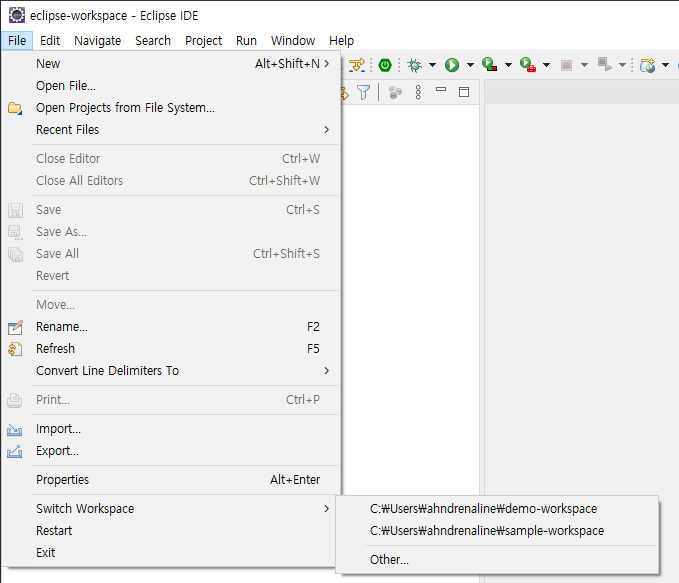Open the Edit menu

[50, 41]
